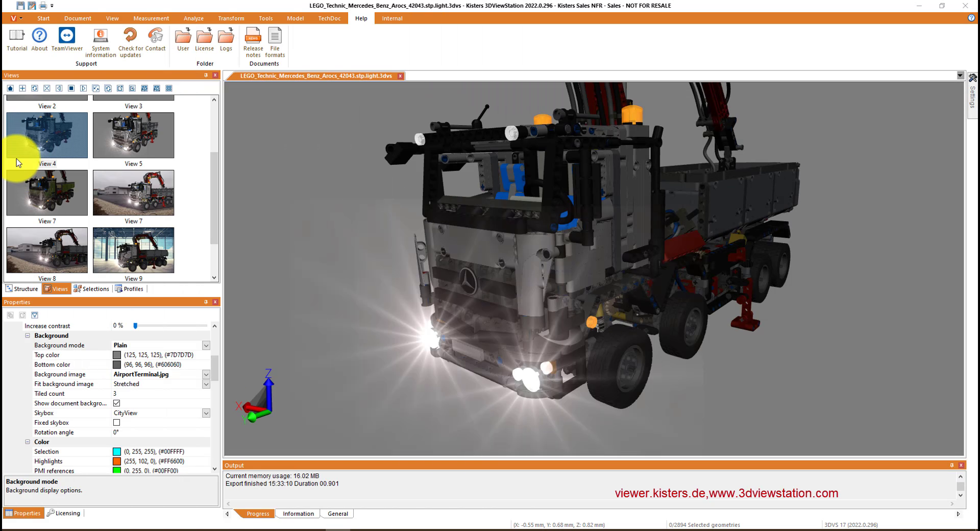
Task: Collapse the Background properties section
Action: (28, 335)
